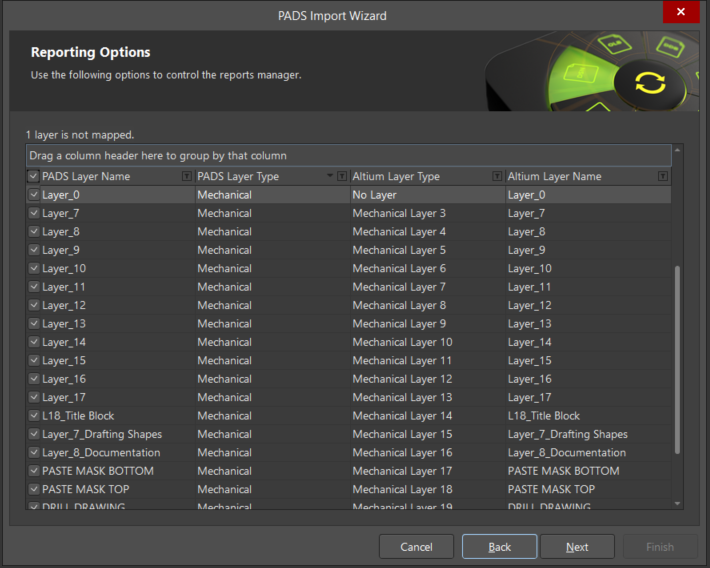Click 'Mechanical Layer 12' cell
This screenshot has width=710, height=568.
(x=427, y=379)
